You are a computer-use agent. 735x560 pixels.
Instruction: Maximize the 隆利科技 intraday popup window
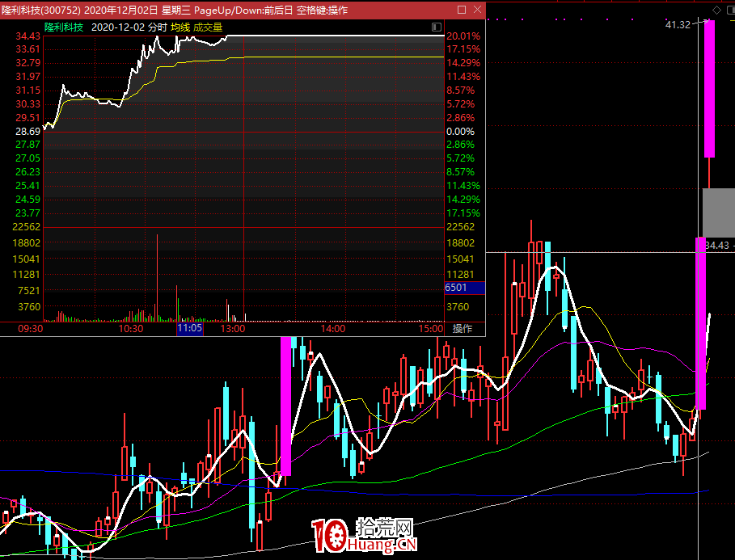click(462, 10)
